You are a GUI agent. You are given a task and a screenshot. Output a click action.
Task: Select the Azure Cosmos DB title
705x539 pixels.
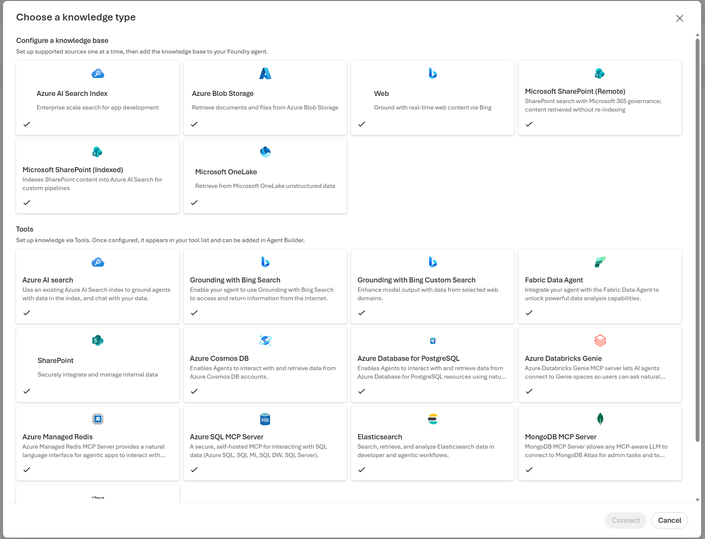219,358
